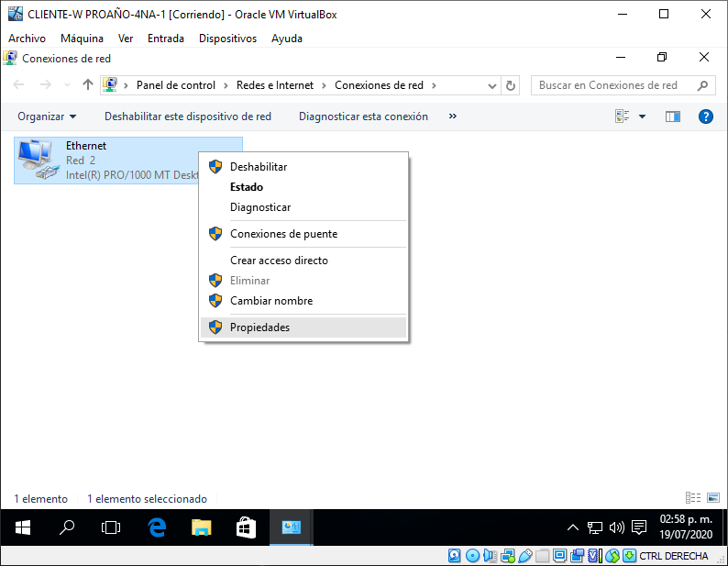Switch to large icons view in the status bar

point(713,498)
